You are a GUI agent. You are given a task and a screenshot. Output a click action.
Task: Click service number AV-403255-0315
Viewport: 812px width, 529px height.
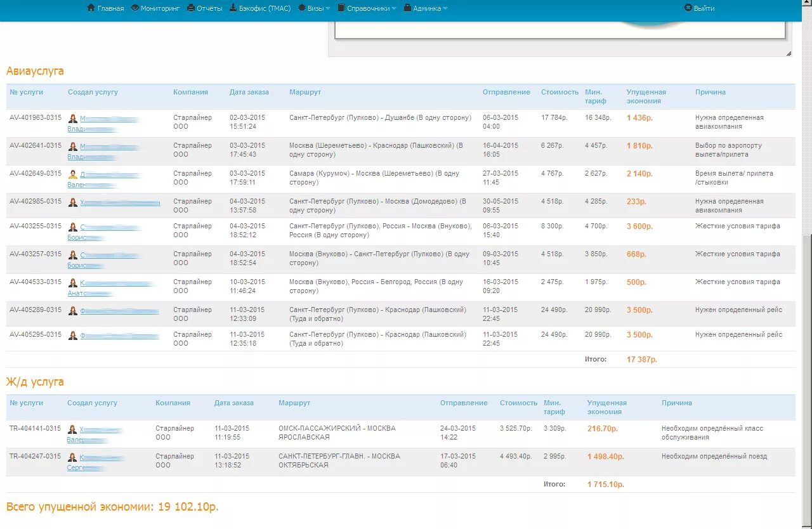[x=36, y=226]
